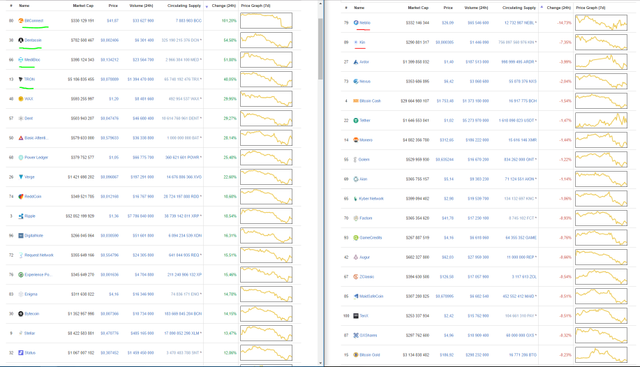Click the Tether logo icon
640x367 pixels.
[356, 120]
